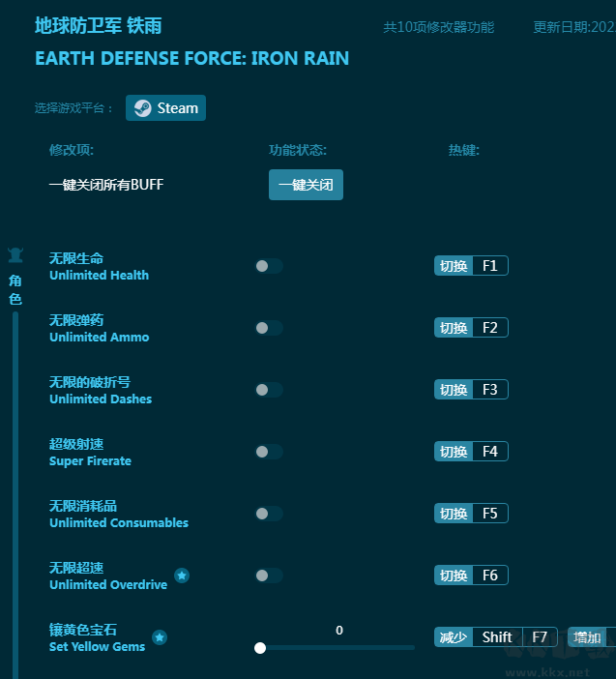Click the Set Yellow Gems slider handle
The image size is (616, 679).
pos(260,648)
